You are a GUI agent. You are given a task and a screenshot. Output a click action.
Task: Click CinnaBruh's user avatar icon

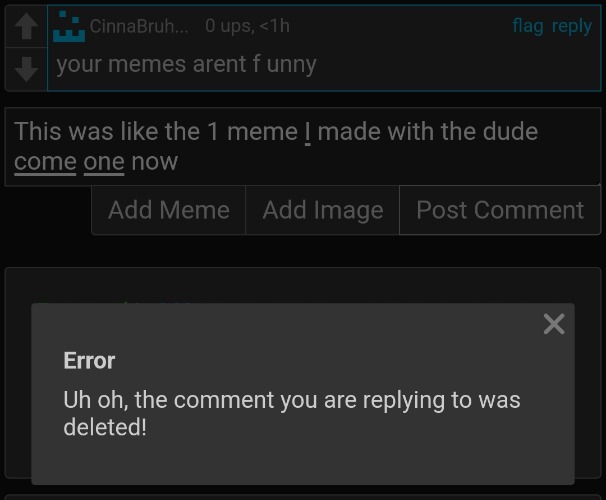69,28
